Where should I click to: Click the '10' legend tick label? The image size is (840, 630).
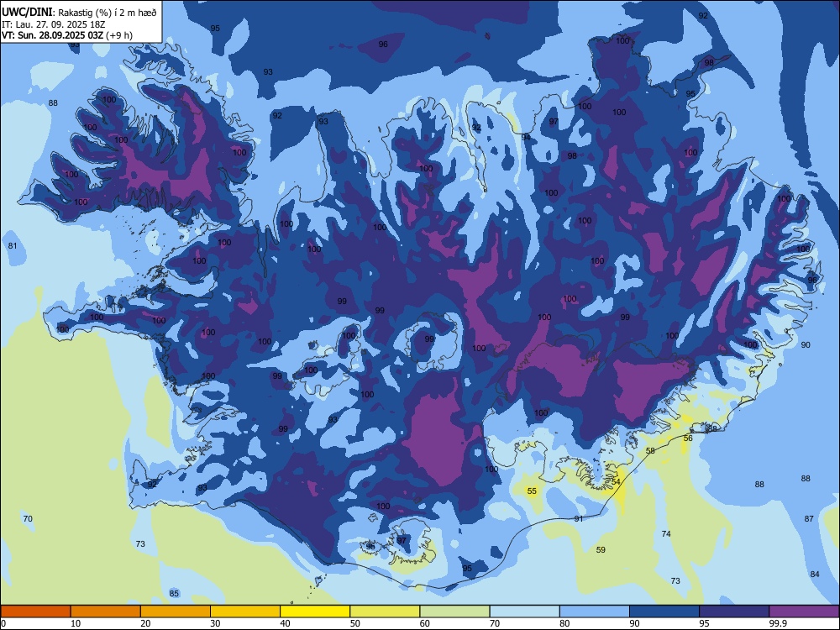76,623
